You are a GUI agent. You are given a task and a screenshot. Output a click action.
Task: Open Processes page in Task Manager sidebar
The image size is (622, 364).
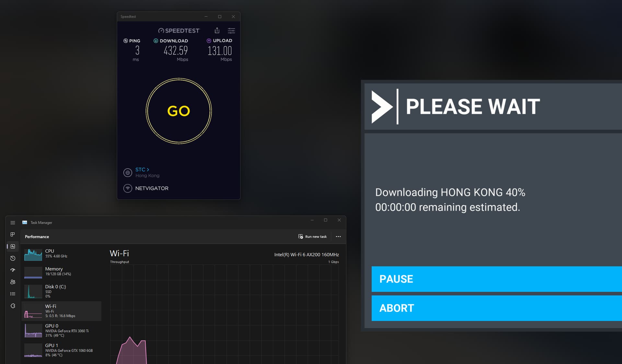(x=13, y=234)
